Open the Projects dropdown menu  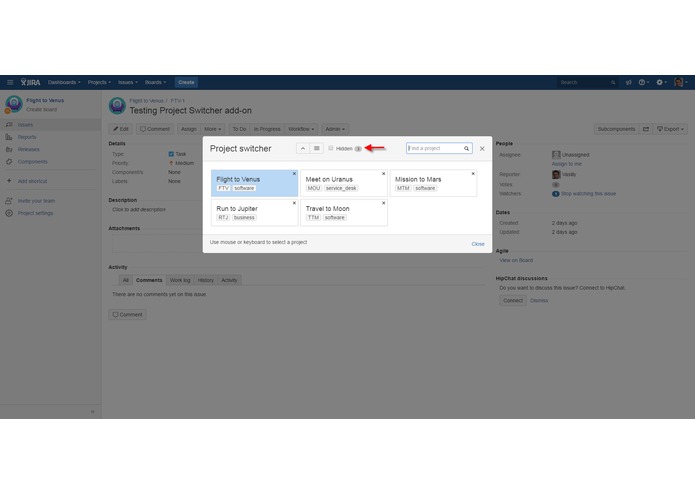[x=99, y=82]
